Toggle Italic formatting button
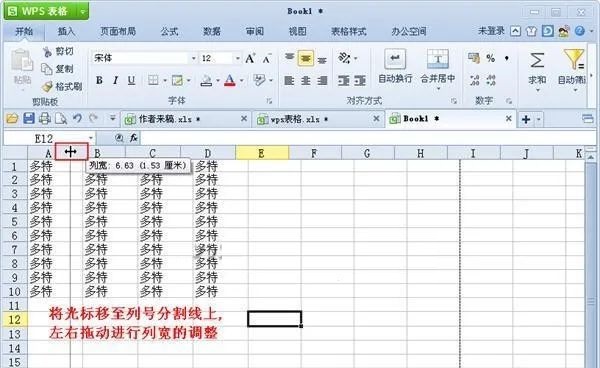This screenshot has height=368, width=600. (115, 80)
